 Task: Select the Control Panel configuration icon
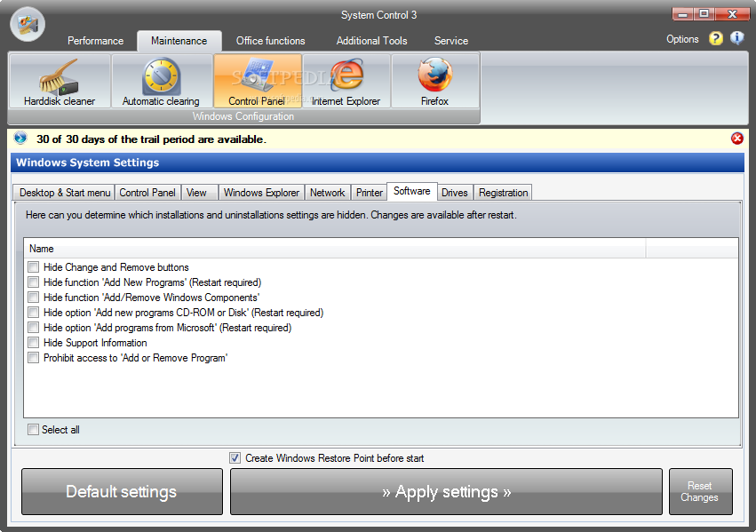(257, 81)
